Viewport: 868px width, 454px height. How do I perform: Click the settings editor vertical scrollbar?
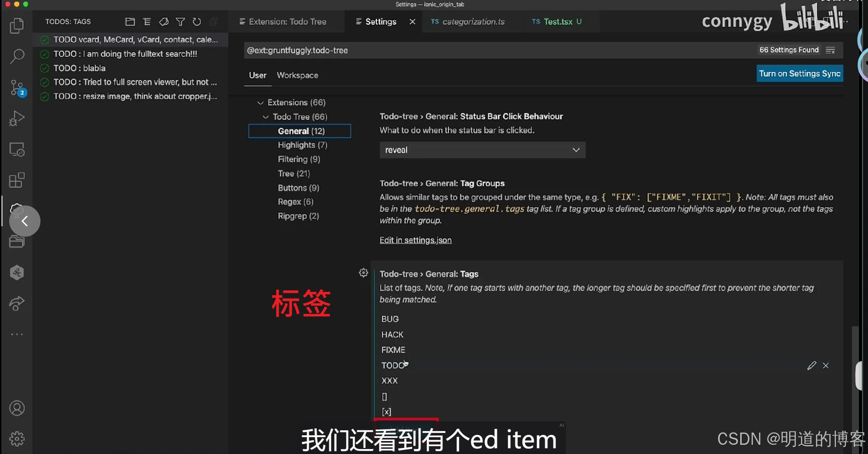(855, 390)
